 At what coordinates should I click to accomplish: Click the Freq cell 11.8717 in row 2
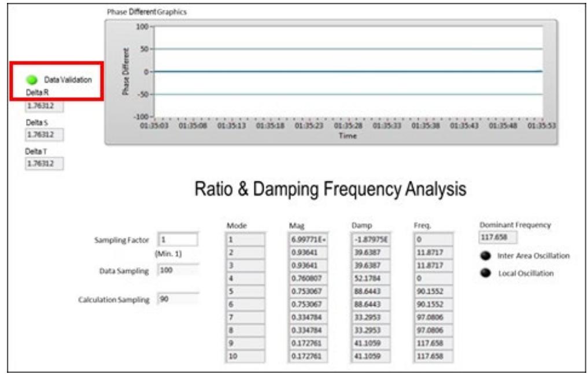[x=434, y=253]
